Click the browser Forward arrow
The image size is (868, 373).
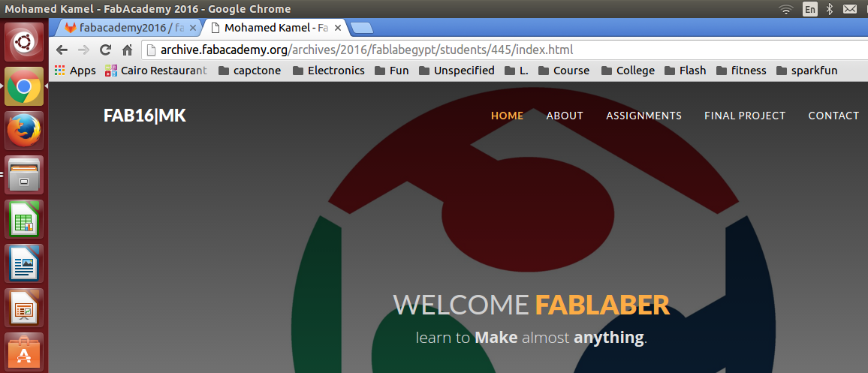[x=83, y=50]
